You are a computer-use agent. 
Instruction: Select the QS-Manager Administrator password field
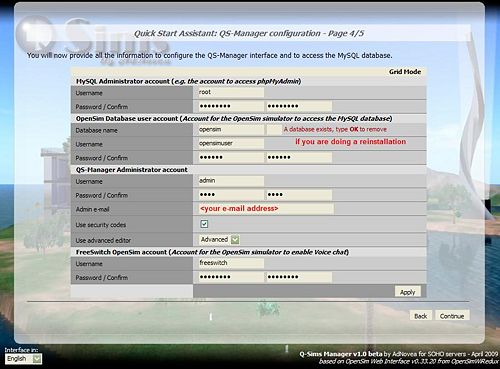coord(231,195)
